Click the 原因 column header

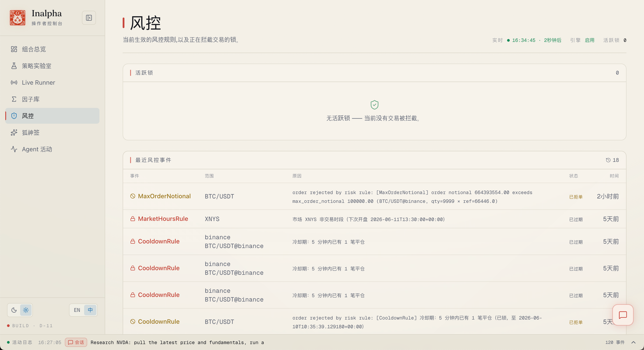pyautogui.click(x=297, y=176)
